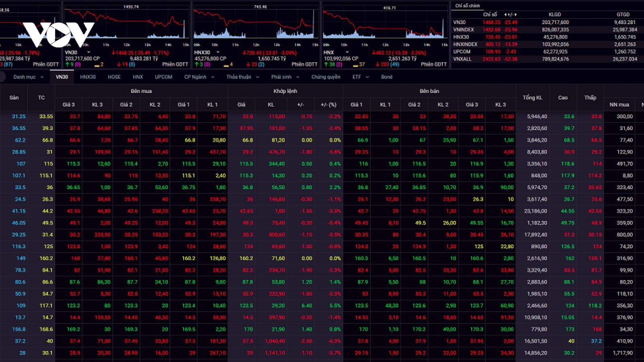Select the VN30 tab
Image resolution: width=644 pixels, height=362 pixels.
62,77
